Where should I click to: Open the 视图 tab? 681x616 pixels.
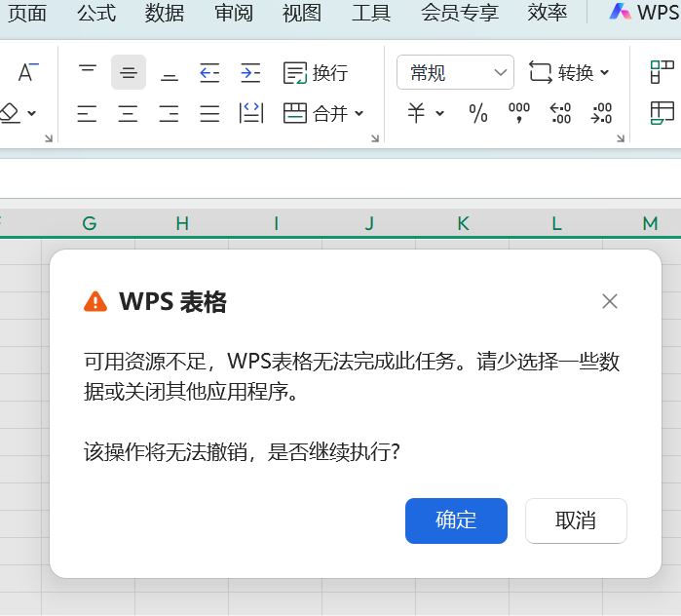[x=302, y=13]
